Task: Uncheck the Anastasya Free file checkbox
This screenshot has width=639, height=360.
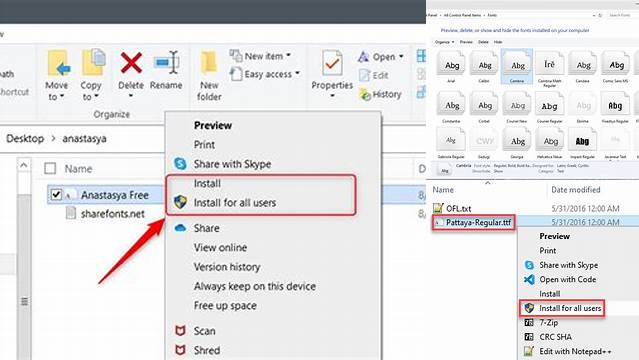Action: pos(56,194)
